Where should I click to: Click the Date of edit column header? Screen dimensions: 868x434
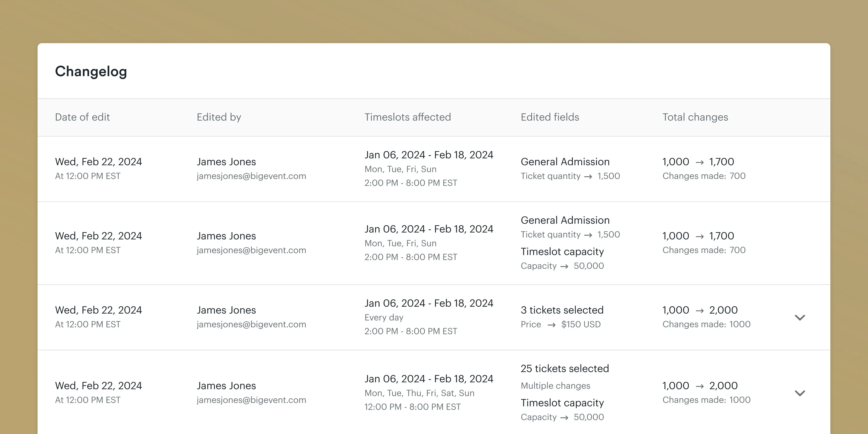tap(82, 117)
